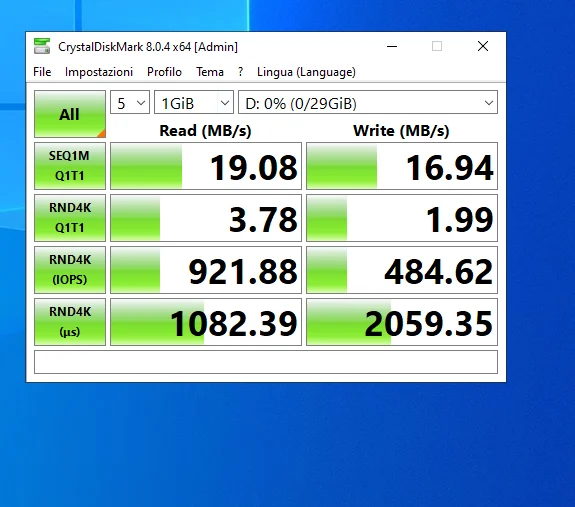Open the Impostazioni menu
575x507 pixels.
click(x=99, y=72)
